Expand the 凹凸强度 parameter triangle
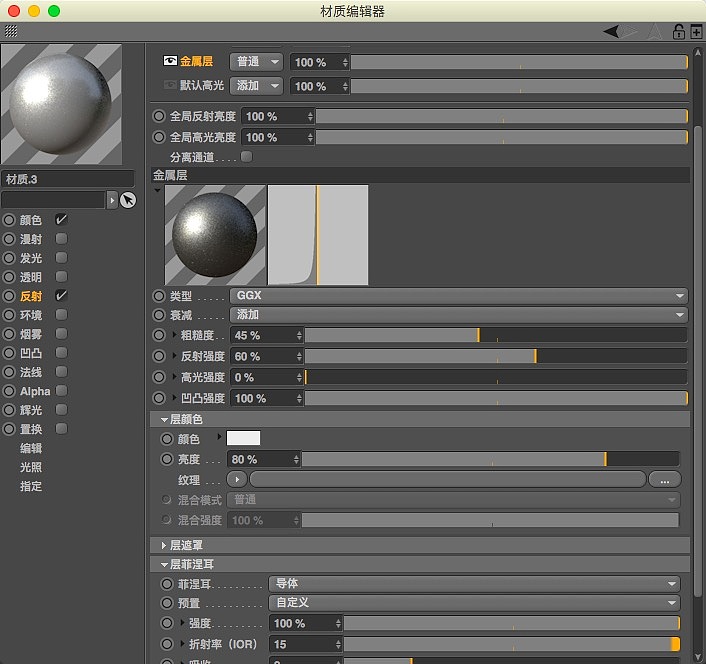 tap(174, 397)
